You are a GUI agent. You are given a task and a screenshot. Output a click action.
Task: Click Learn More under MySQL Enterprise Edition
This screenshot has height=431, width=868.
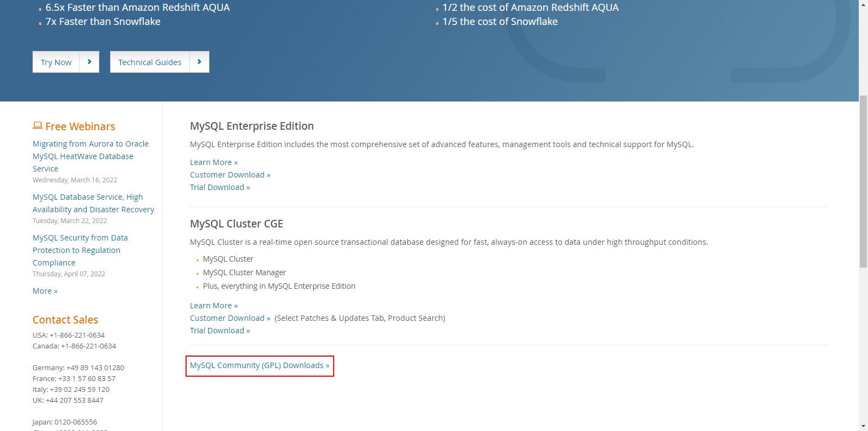pyautogui.click(x=214, y=162)
